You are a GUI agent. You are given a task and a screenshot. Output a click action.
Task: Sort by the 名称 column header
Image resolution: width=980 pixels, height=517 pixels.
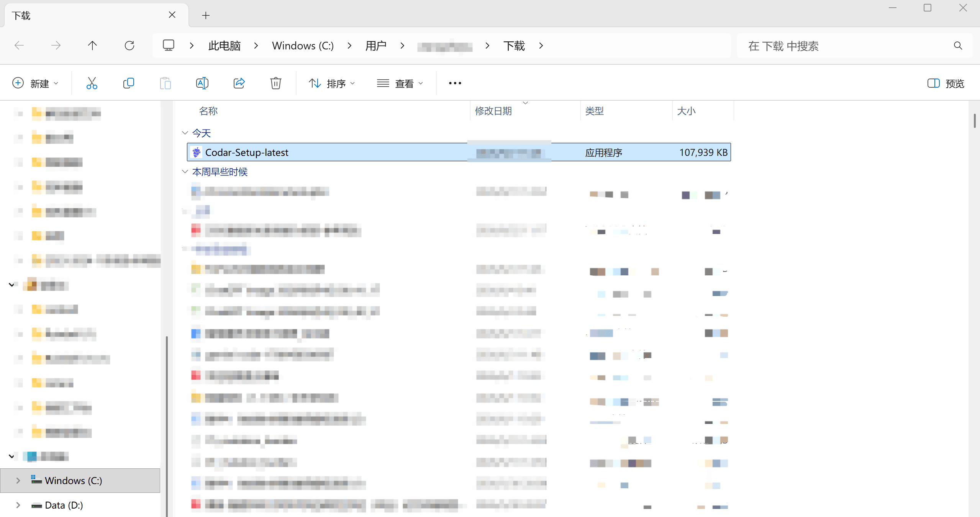[208, 111]
